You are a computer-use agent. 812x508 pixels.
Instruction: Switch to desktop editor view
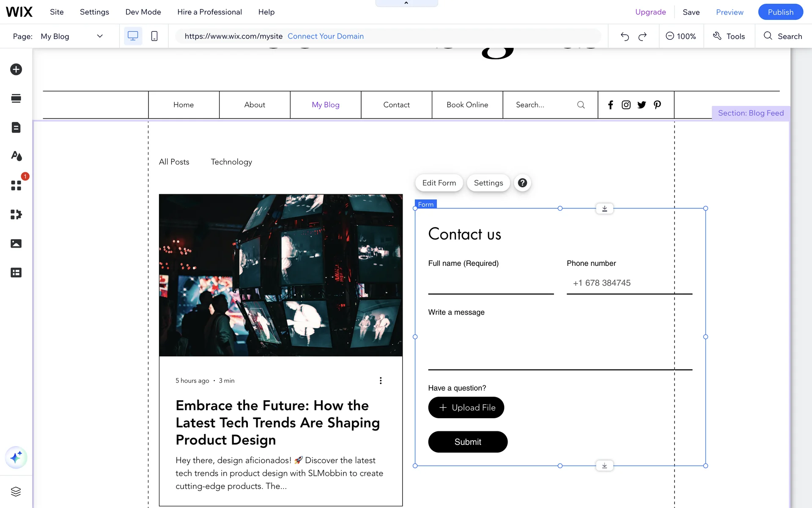tap(133, 36)
